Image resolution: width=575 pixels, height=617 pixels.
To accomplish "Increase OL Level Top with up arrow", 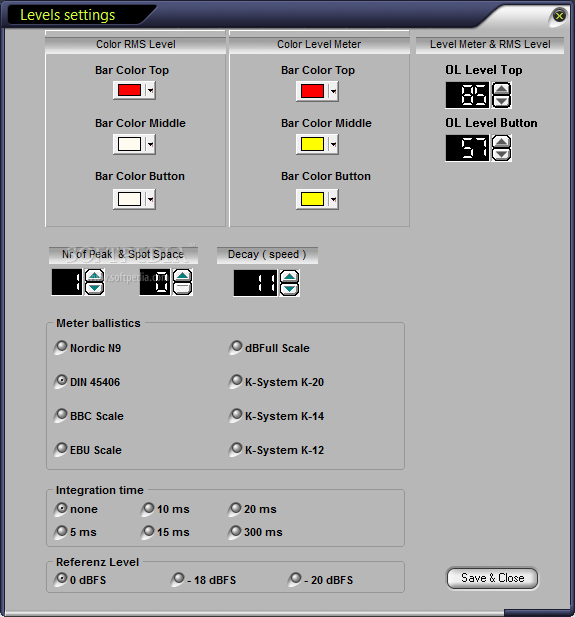I will [501, 89].
